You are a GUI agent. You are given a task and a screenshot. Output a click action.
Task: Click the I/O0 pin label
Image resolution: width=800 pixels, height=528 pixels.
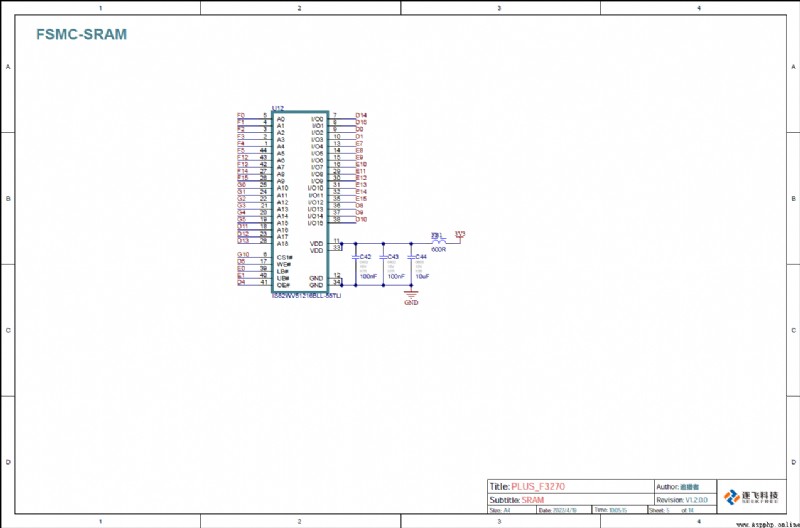[x=317, y=119]
